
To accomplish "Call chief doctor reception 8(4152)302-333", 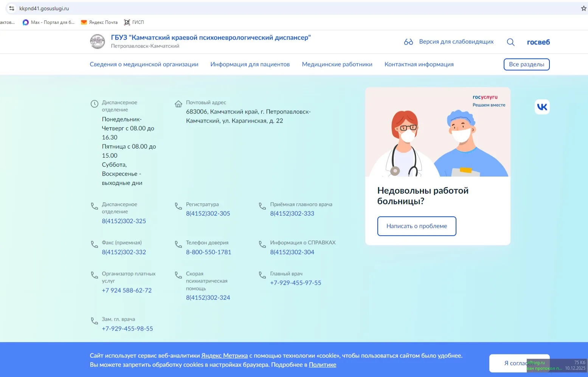I will (x=292, y=213).
